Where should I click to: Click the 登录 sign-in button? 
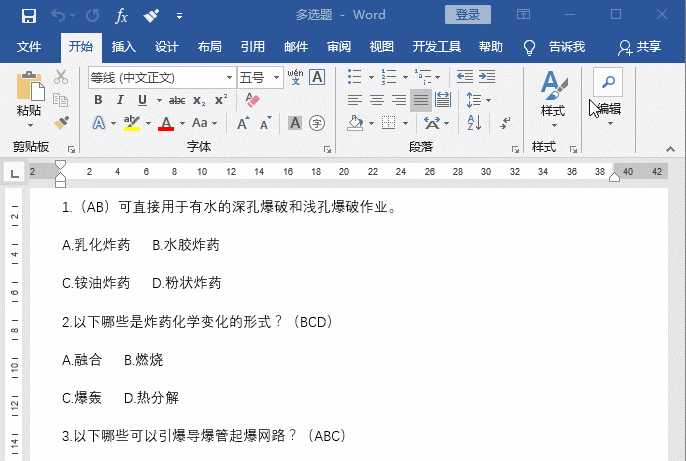(468, 15)
